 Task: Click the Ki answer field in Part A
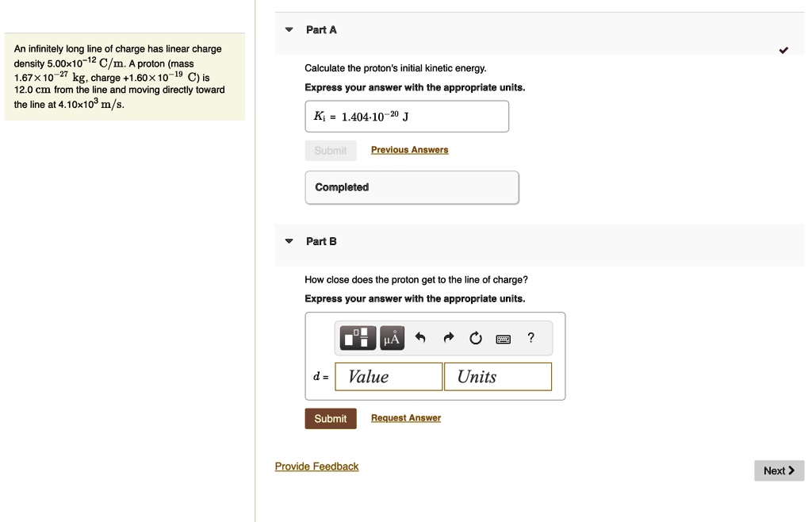click(406, 117)
